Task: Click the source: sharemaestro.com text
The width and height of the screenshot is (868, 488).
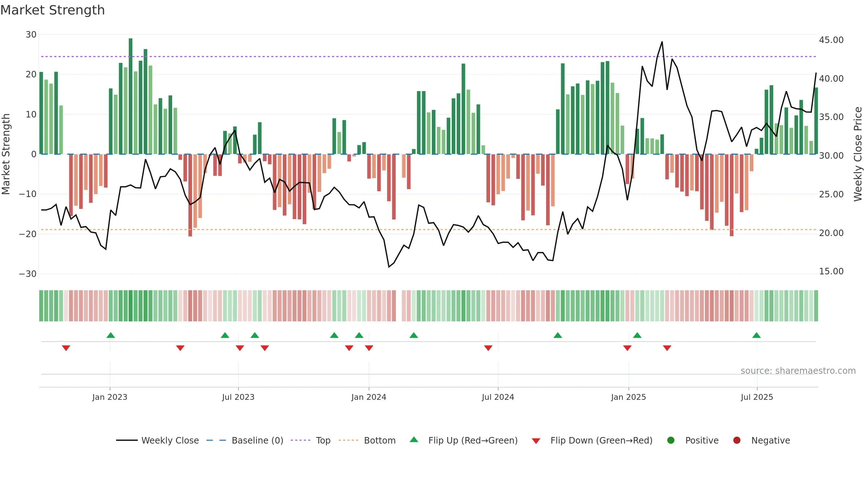Action: click(798, 371)
